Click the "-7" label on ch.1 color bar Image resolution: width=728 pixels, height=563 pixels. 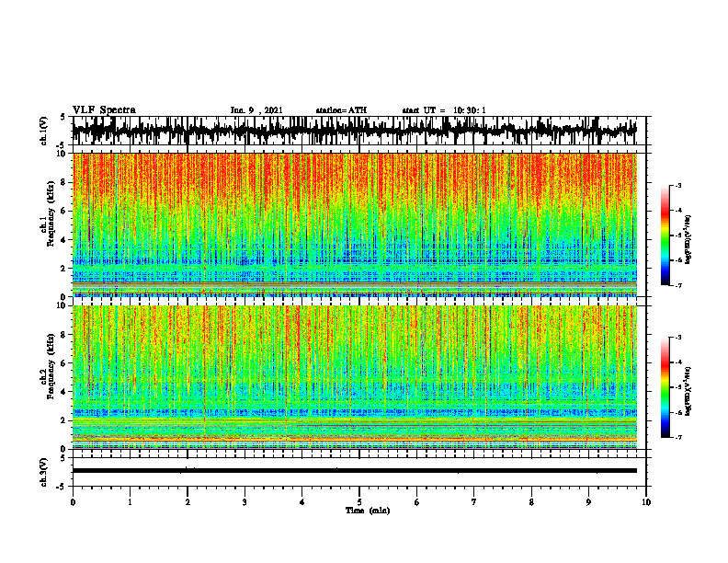678,285
